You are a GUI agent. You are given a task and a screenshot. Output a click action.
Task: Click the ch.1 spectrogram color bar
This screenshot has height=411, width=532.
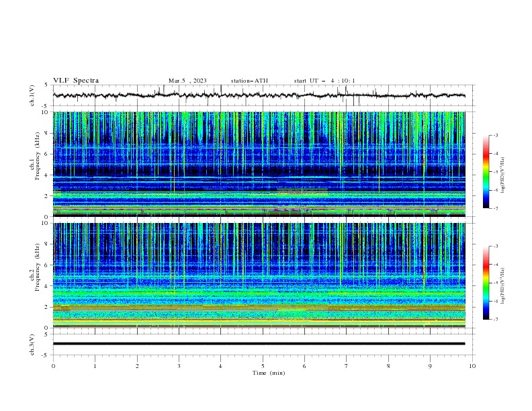click(486, 171)
